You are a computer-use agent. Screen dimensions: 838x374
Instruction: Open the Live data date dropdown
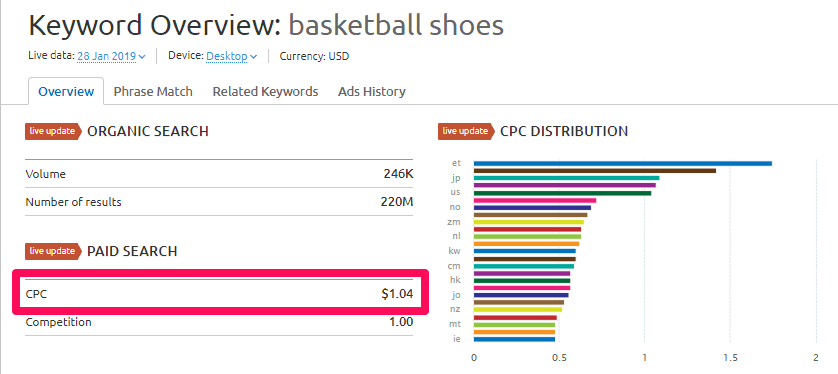(x=111, y=56)
